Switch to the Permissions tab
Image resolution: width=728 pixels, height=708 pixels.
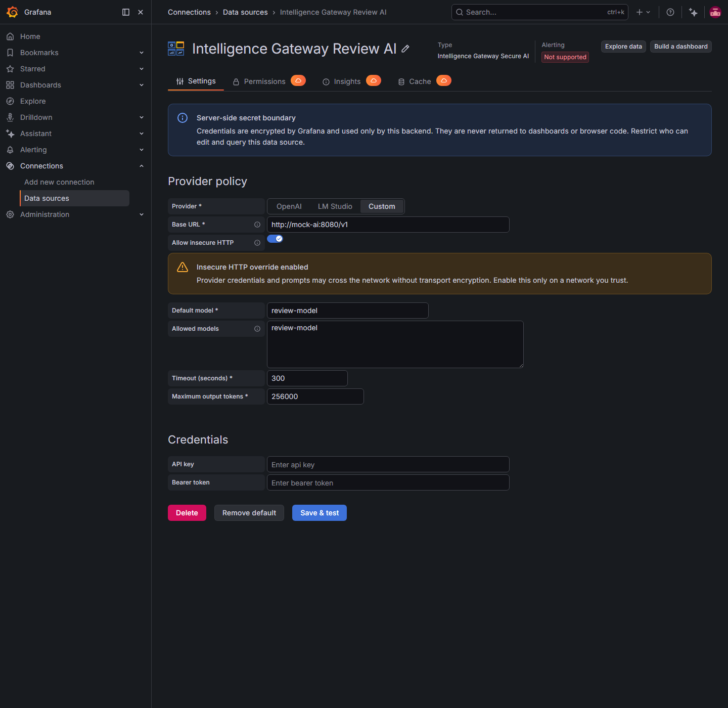click(x=259, y=81)
